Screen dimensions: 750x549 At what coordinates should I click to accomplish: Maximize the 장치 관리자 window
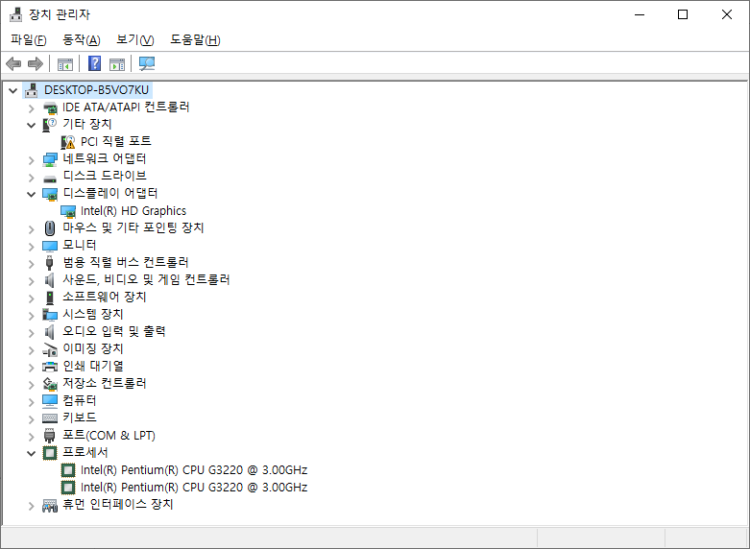(683, 14)
